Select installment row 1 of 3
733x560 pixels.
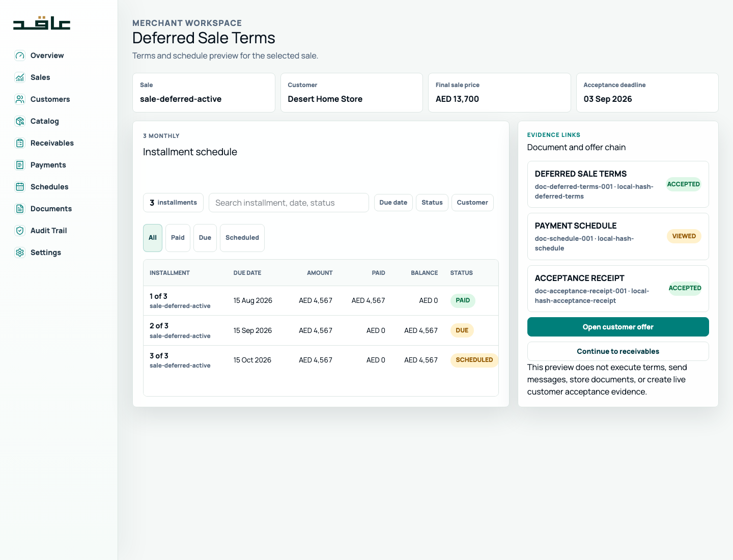pyautogui.click(x=321, y=300)
